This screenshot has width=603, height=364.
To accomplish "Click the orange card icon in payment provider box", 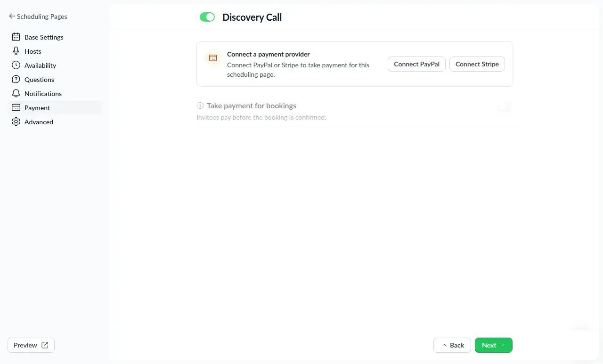I will (213, 58).
